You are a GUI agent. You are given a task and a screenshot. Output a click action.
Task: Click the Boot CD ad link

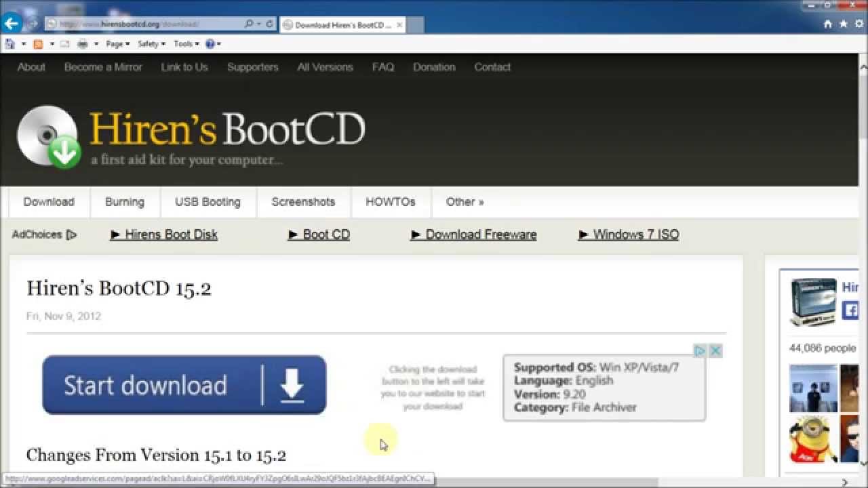[x=319, y=235]
